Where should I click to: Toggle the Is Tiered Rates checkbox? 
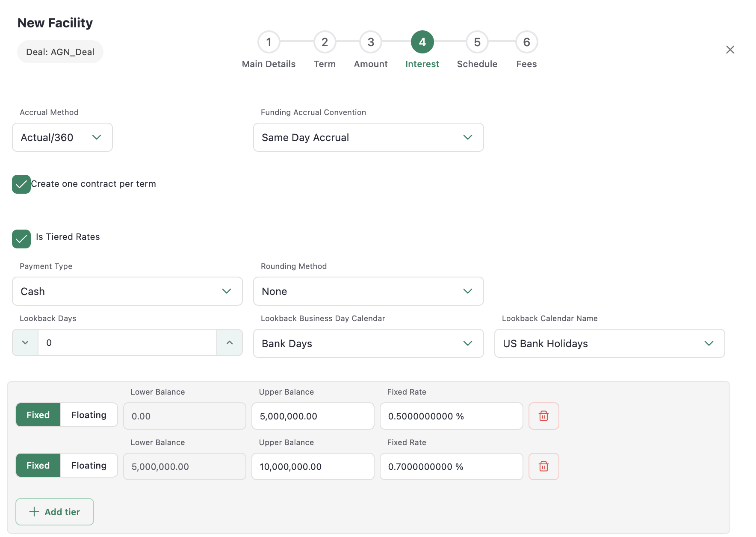[21, 239]
